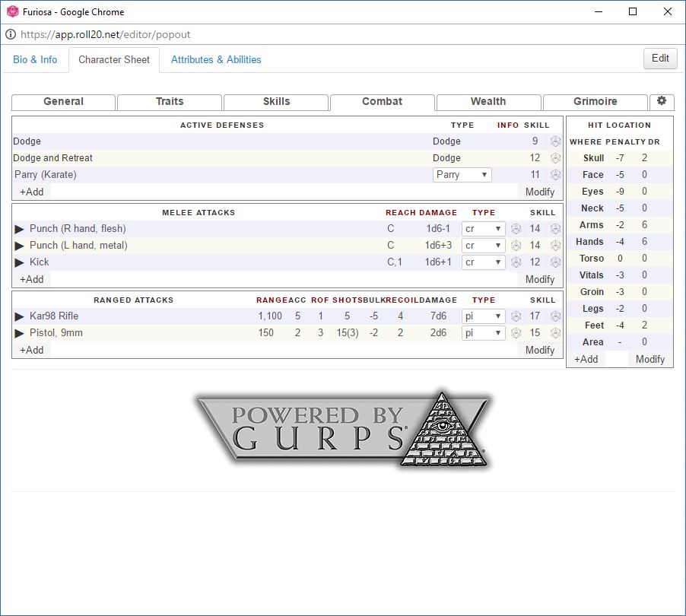Roll damage dice for Punch (L hand, metal)

(x=516, y=246)
